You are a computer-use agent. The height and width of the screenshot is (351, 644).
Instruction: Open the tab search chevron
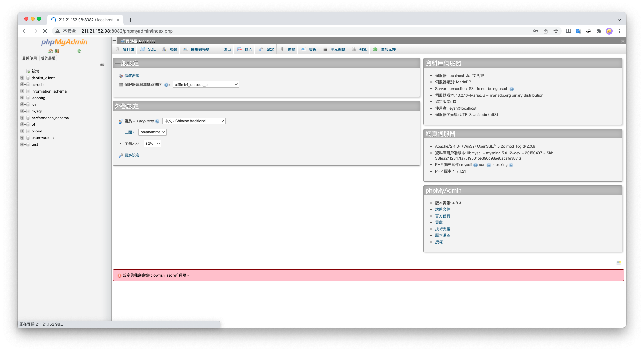(x=619, y=20)
